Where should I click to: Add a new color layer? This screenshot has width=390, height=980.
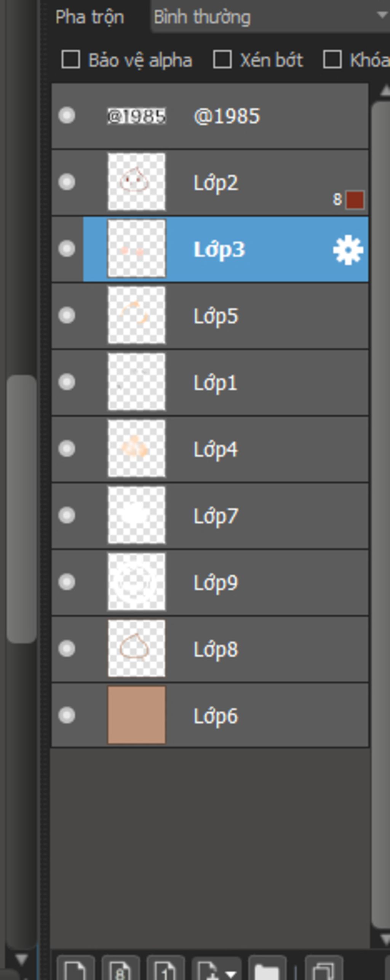(75, 969)
